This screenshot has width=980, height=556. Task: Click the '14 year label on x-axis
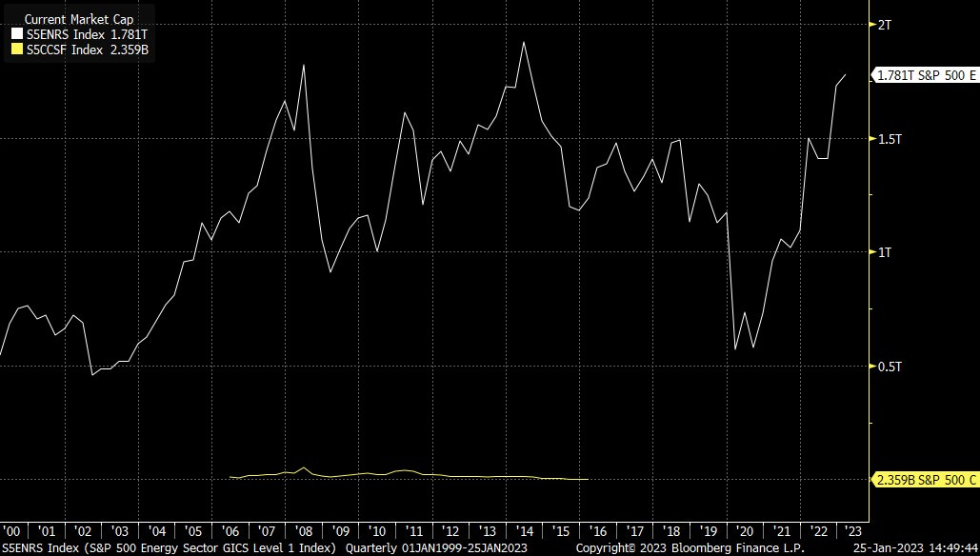(x=525, y=531)
